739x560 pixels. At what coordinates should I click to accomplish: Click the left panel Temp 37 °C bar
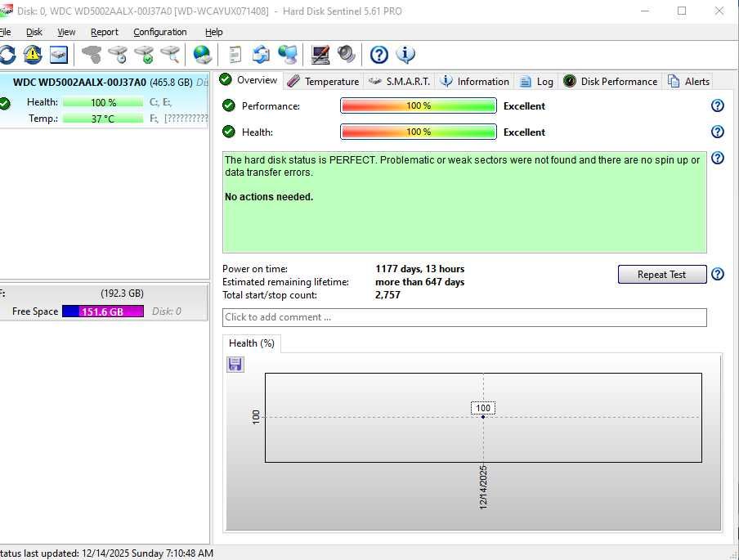coord(103,119)
